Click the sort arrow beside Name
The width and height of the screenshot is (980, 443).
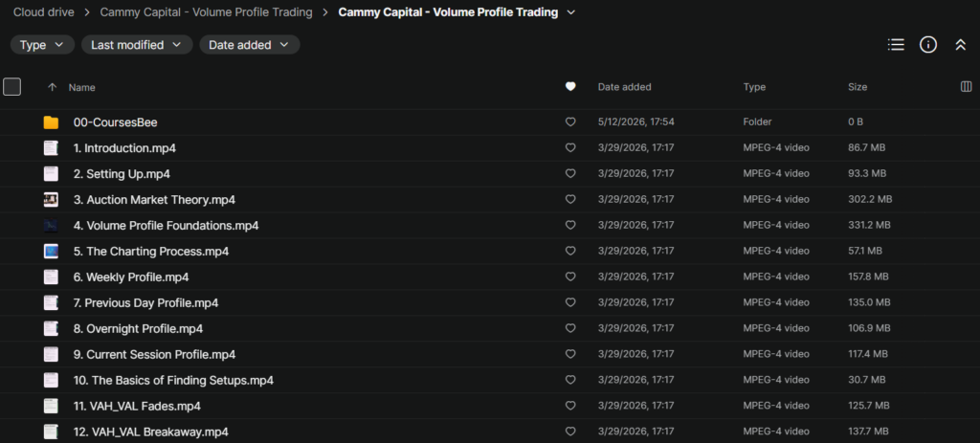[52, 87]
